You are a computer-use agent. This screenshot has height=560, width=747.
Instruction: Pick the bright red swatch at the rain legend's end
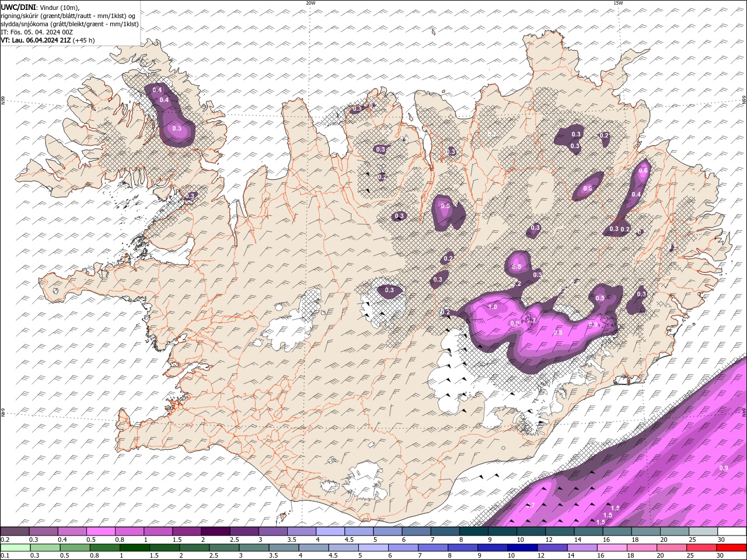[x=731, y=548]
